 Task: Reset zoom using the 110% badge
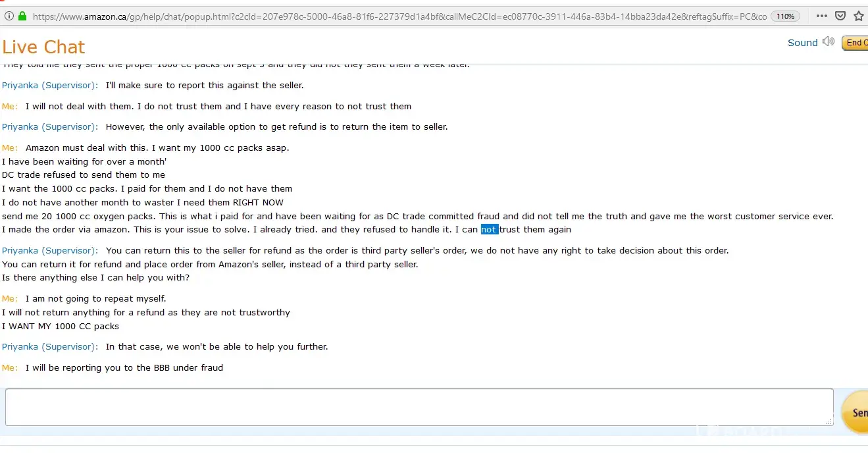(x=785, y=16)
